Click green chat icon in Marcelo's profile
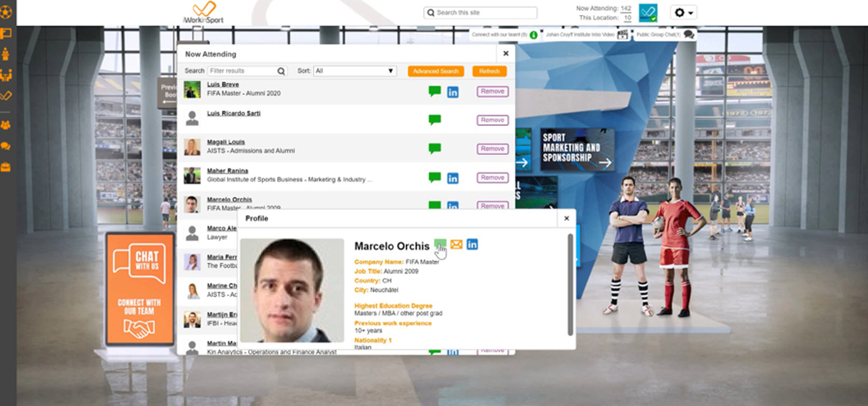The width and height of the screenshot is (868, 406). click(440, 245)
